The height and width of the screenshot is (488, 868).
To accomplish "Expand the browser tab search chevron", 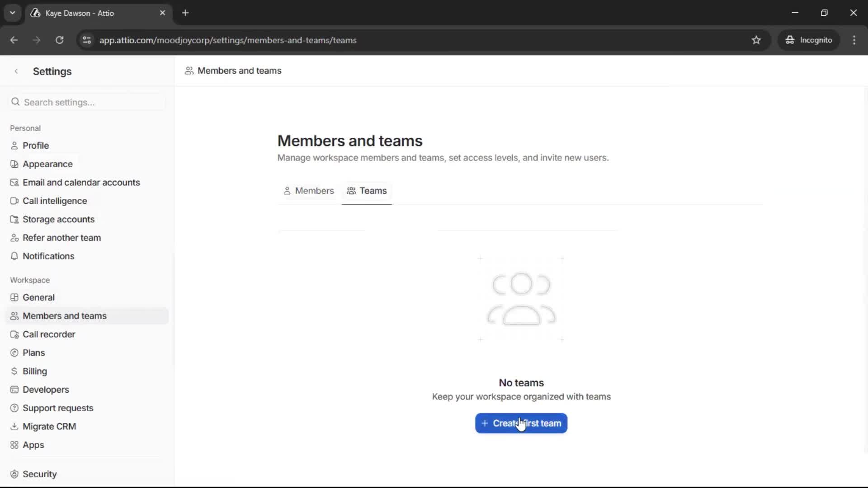I will point(12,13).
